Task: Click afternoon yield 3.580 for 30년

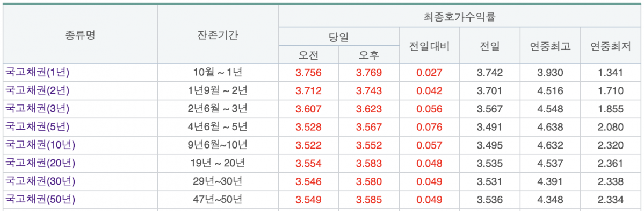Action: [369, 181]
